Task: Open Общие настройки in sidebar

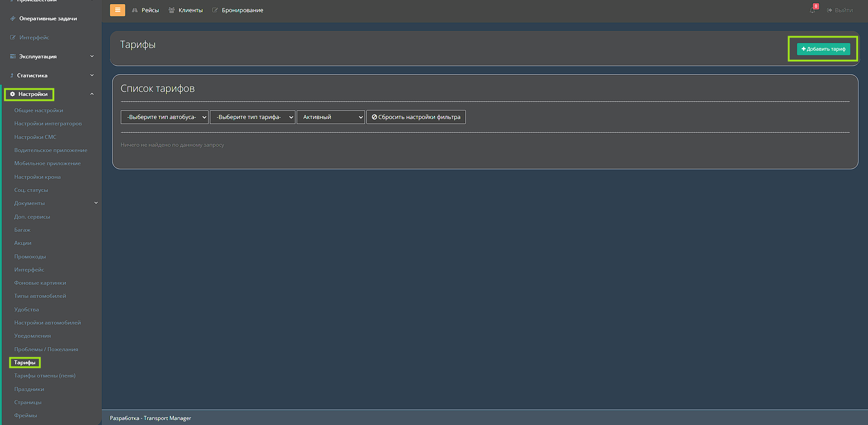Action: click(x=38, y=110)
